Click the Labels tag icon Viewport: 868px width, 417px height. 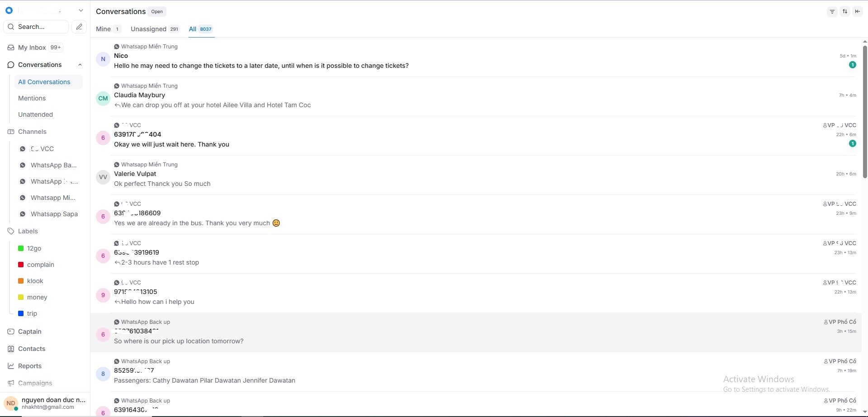click(x=11, y=231)
